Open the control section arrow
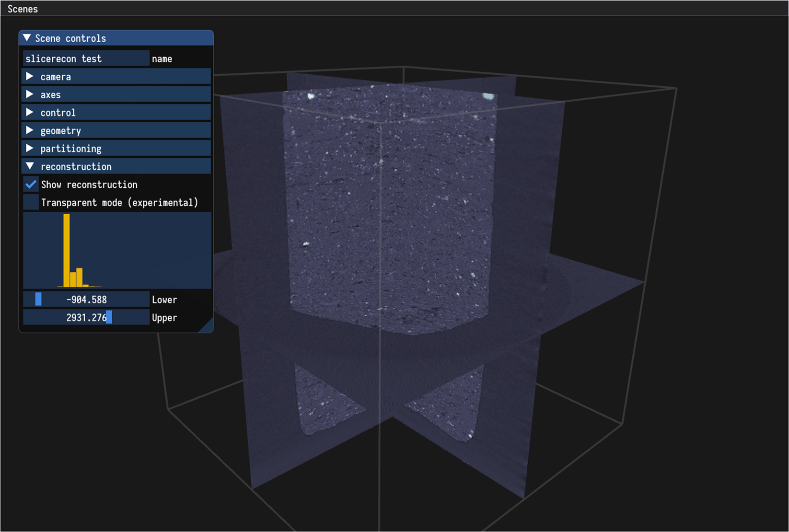 [30, 113]
